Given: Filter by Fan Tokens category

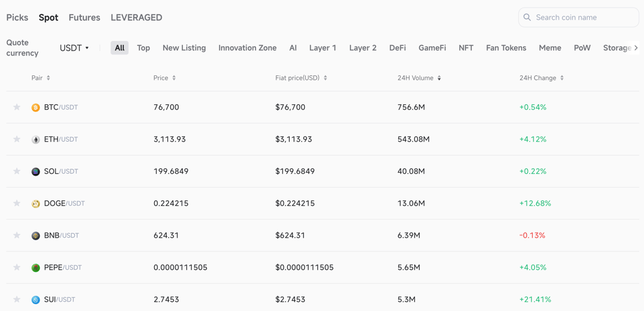Looking at the screenshot, I should pos(506,47).
